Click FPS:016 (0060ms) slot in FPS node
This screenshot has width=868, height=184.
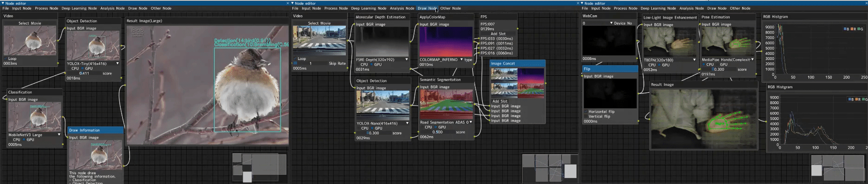tap(496, 53)
